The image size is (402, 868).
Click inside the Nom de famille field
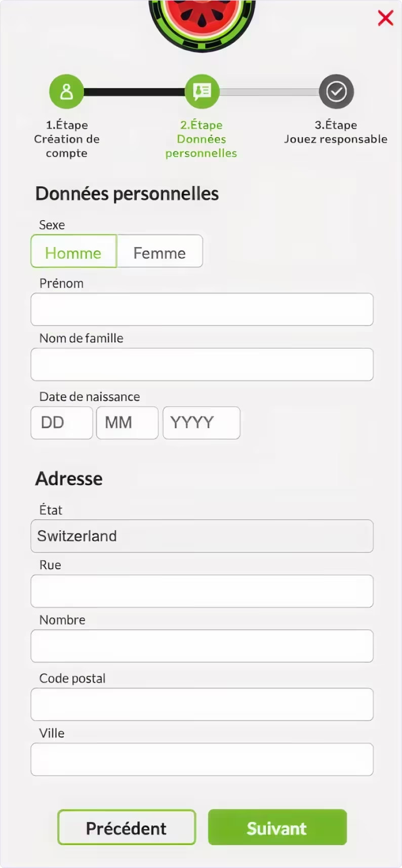[202, 364]
